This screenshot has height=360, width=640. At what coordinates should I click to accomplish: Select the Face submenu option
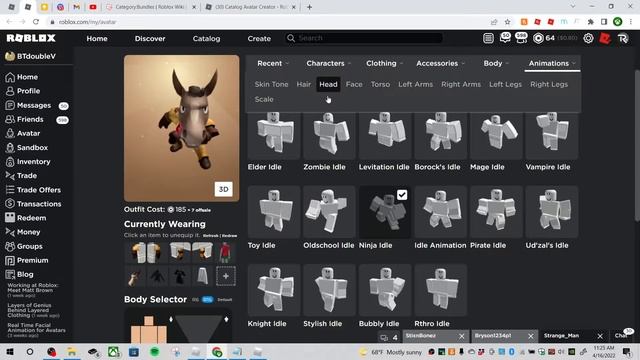(x=354, y=84)
